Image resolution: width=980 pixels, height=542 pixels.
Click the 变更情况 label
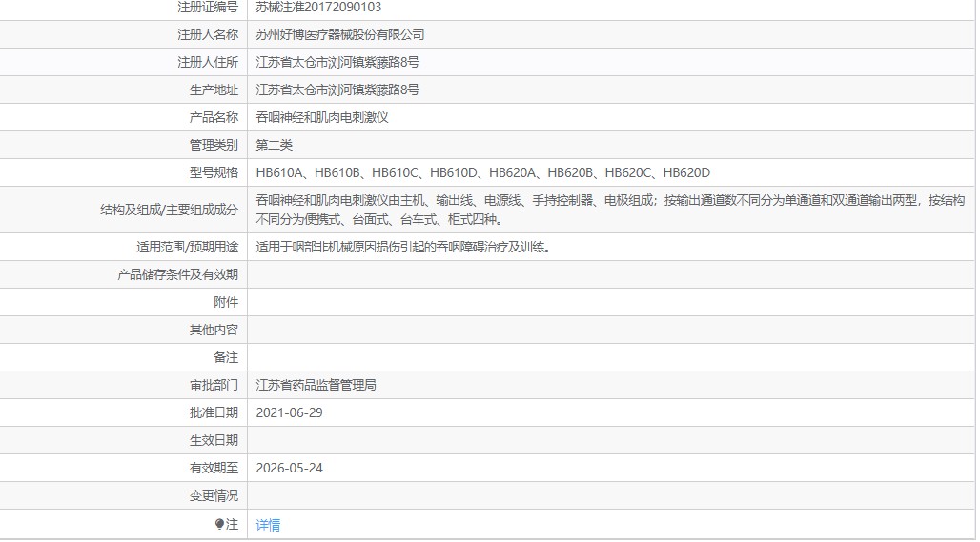(214, 495)
